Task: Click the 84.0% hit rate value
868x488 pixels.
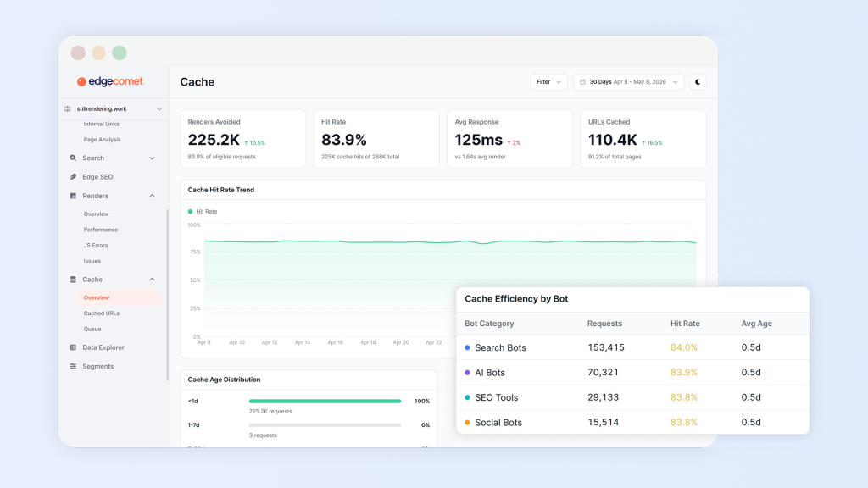Action: click(684, 347)
